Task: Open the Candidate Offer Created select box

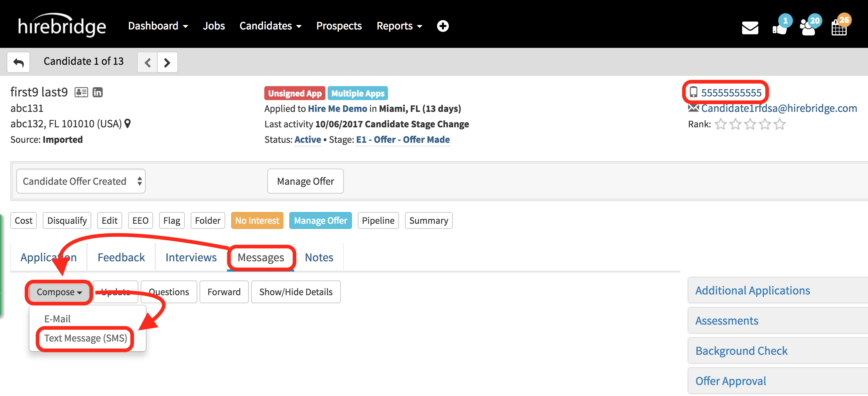Action: point(81,181)
